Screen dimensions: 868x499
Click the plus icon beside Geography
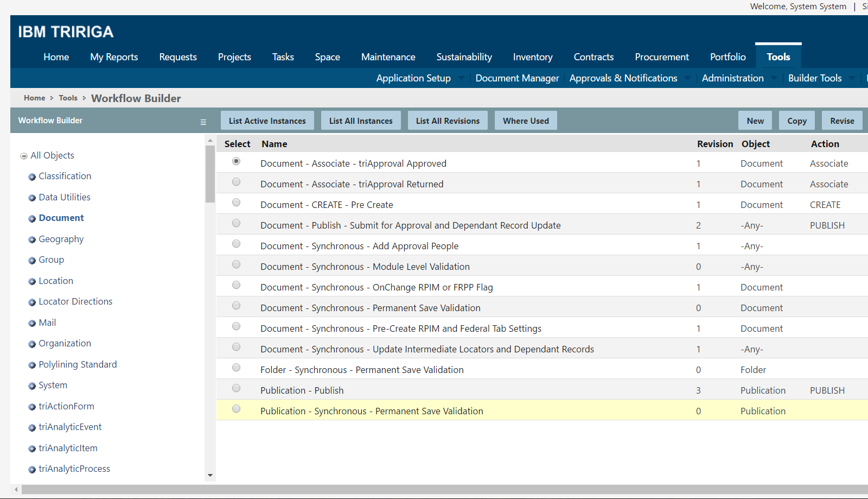tap(32, 240)
